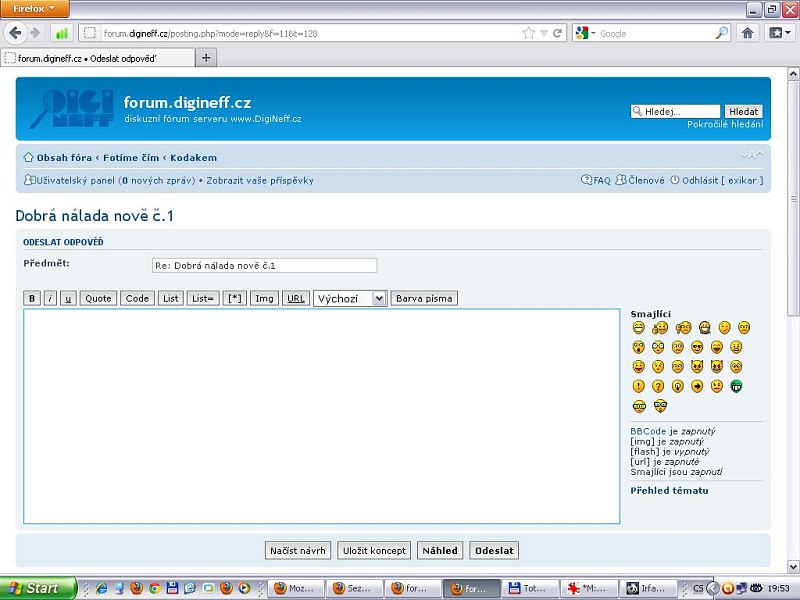This screenshot has height=600, width=800.
Task: Toggle bold BBCode formatting (B)
Action: (32, 298)
